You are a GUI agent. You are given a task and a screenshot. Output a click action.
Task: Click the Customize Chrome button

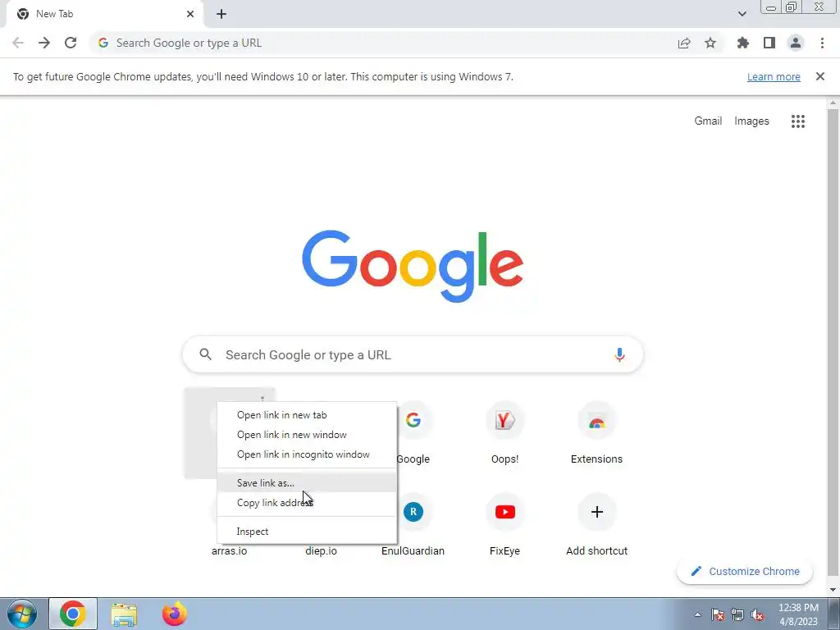745,571
